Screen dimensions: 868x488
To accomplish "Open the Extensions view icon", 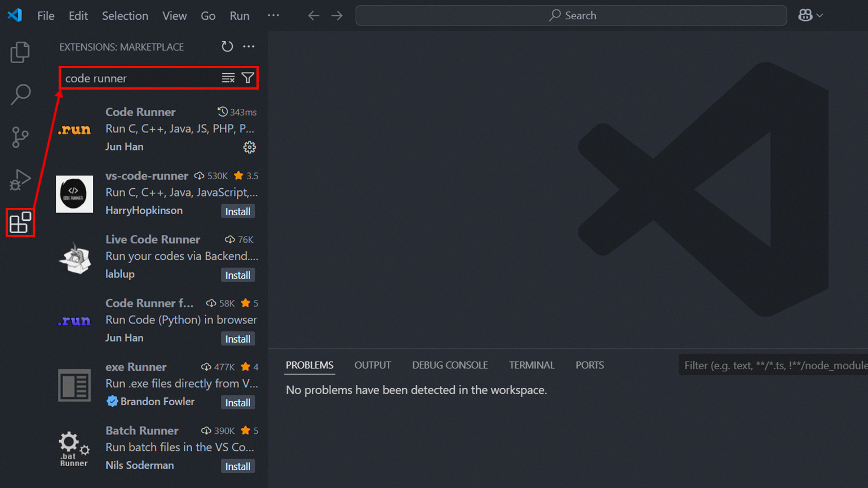I will tap(20, 223).
